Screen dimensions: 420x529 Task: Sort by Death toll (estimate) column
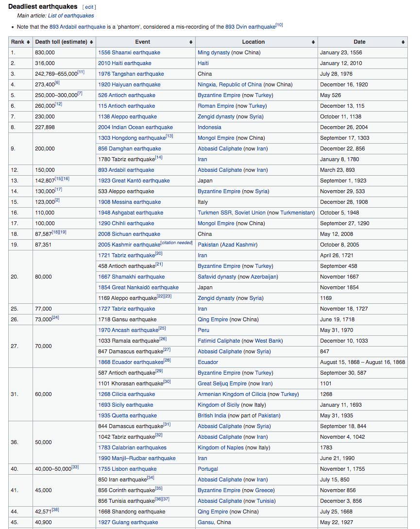[x=92, y=42]
